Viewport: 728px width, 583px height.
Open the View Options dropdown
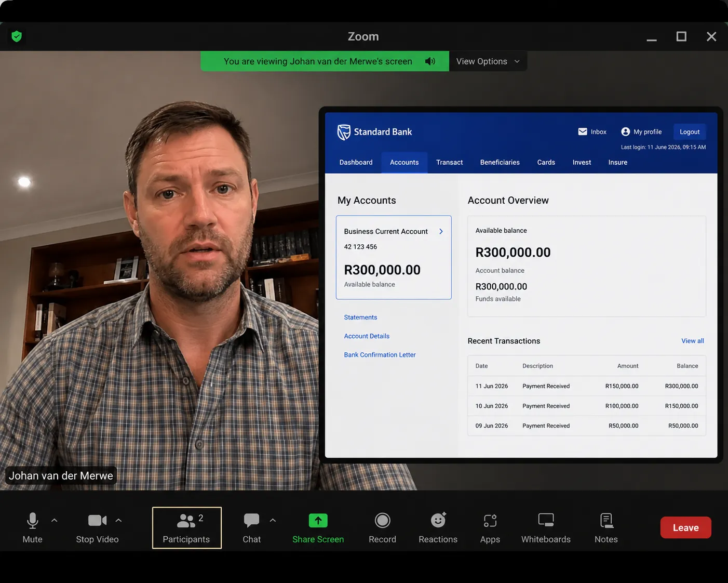(x=488, y=61)
